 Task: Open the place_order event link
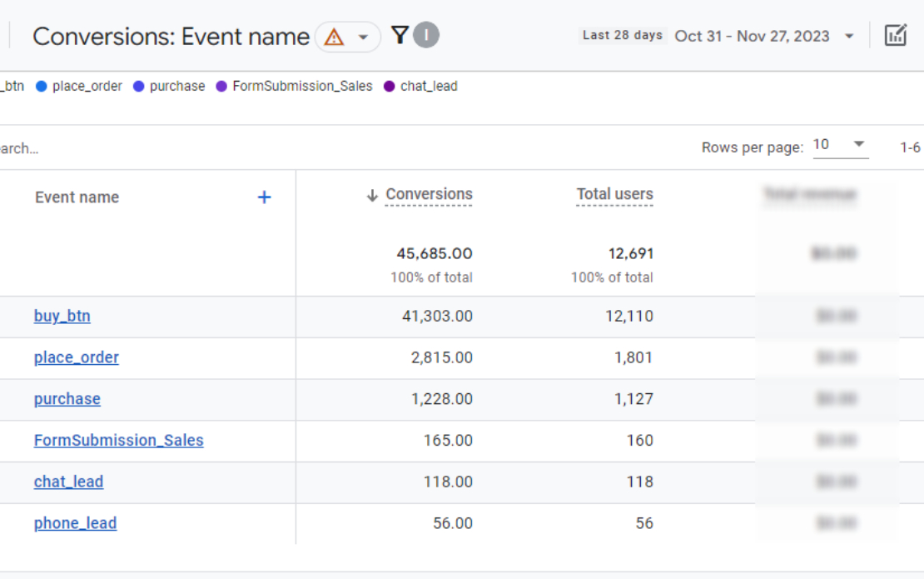[76, 358]
